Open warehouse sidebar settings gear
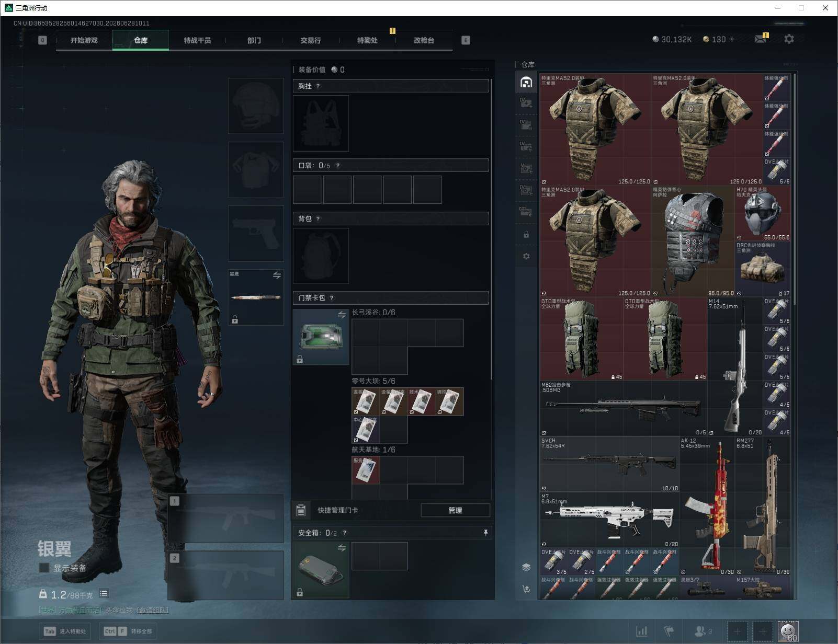This screenshot has width=838, height=644. [526, 256]
